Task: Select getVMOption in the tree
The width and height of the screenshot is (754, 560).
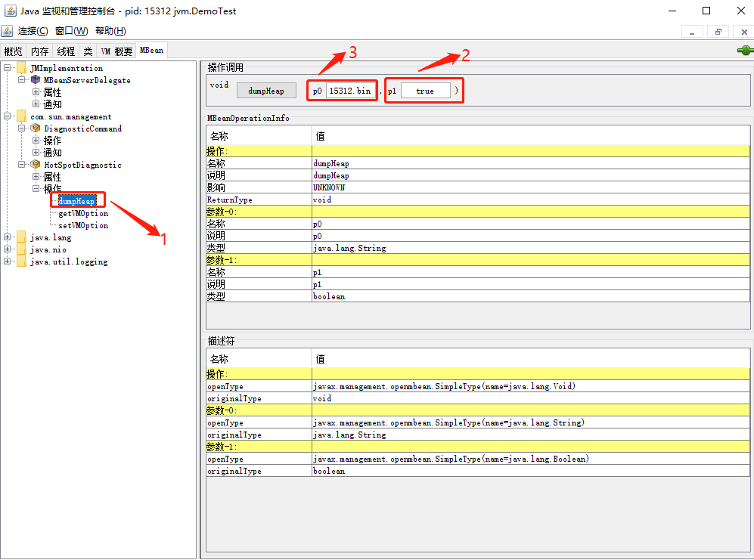Action: (83, 213)
